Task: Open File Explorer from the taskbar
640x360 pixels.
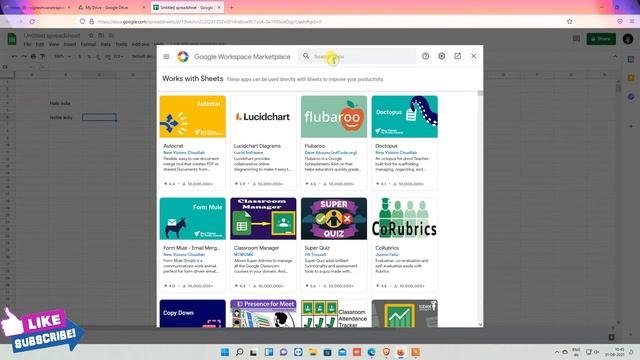Action: coord(313,352)
